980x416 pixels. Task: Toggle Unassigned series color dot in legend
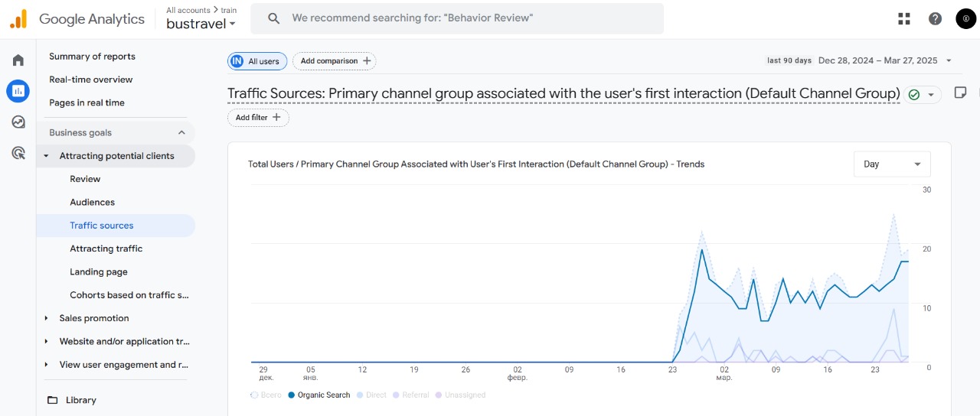(439, 395)
